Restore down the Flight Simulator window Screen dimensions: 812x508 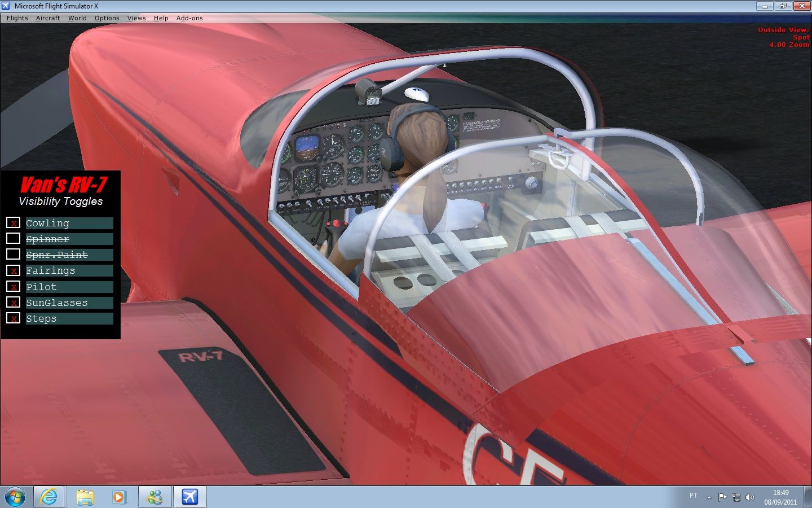click(783, 6)
